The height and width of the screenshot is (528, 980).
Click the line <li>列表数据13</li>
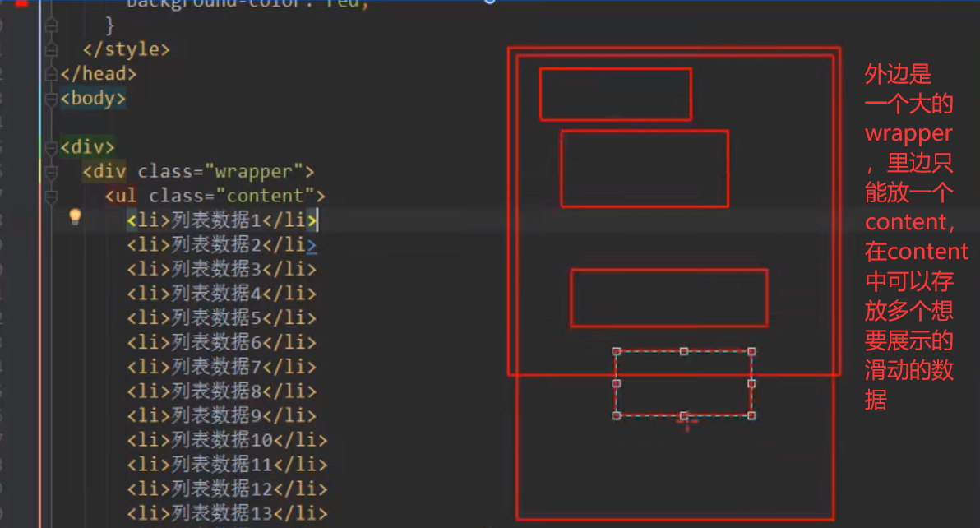click(x=228, y=513)
